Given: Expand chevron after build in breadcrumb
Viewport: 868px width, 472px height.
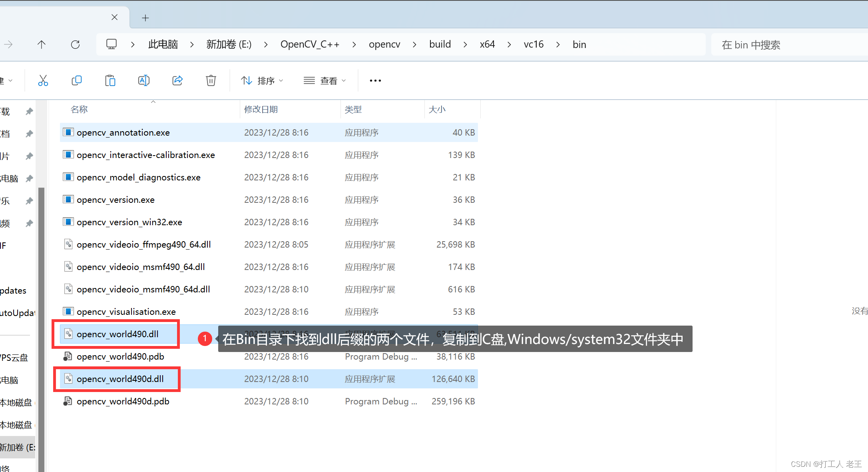Looking at the screenshot, I should (465, 44).
